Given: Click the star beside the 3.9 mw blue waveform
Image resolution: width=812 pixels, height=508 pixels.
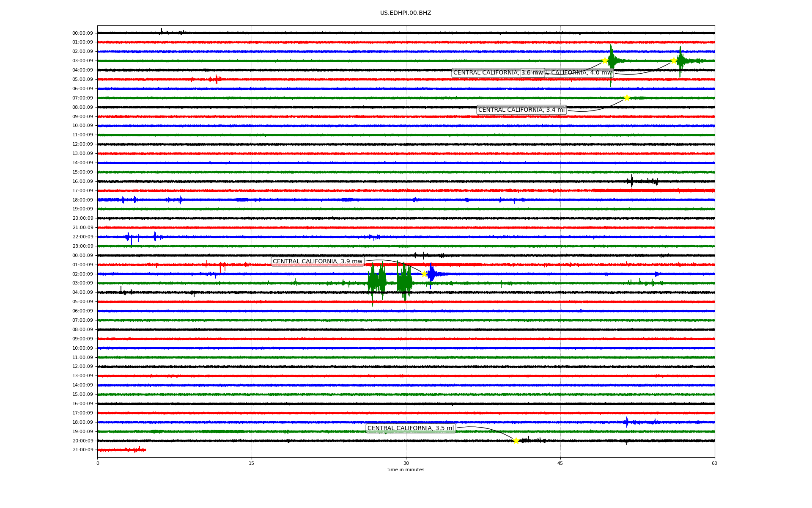Looking at the screenshot, I should pyautogui.click(x=424, y=274).
